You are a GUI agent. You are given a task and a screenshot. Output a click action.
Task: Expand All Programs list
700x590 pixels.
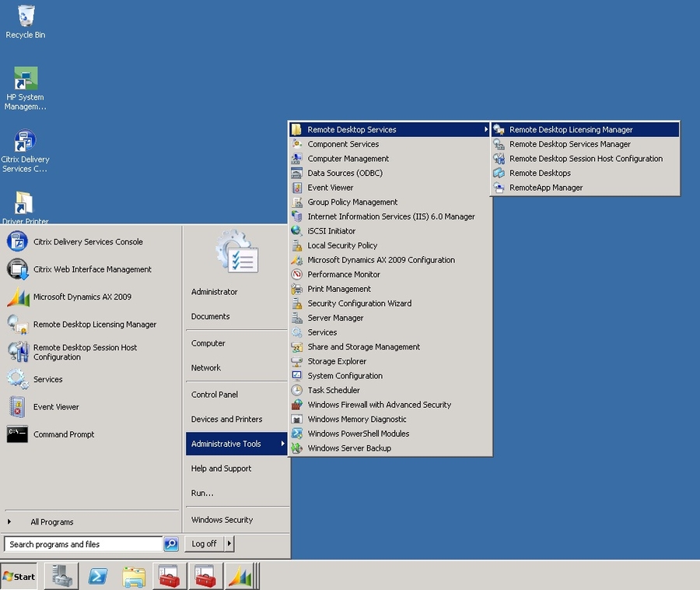point(51,522)
